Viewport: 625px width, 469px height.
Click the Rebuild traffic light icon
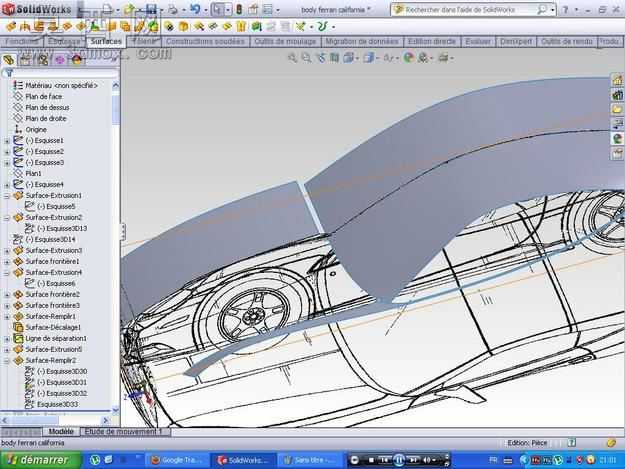(x=239, y=9)
